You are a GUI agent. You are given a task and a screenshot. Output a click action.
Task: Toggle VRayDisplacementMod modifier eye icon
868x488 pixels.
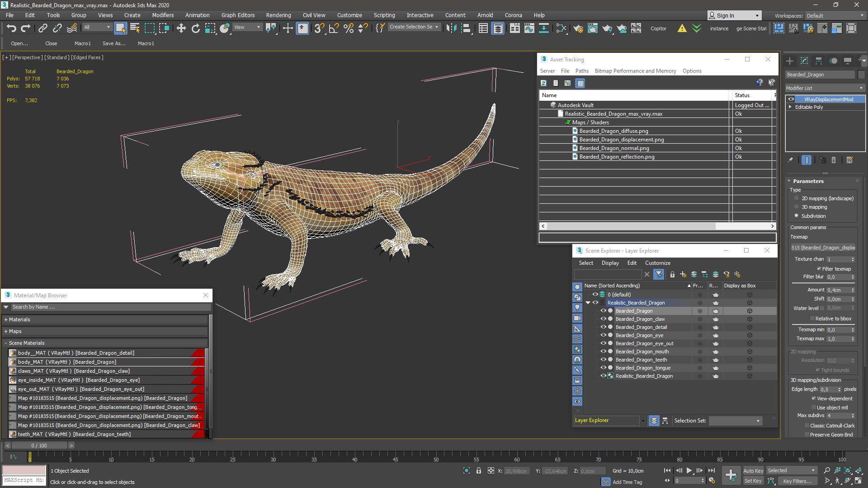point(791,99)
